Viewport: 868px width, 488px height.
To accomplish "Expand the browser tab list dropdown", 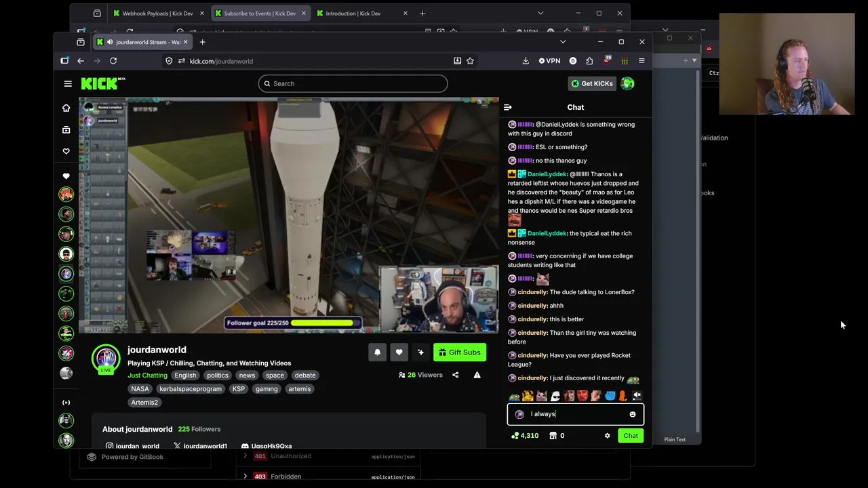I will (x=563, y=42).
